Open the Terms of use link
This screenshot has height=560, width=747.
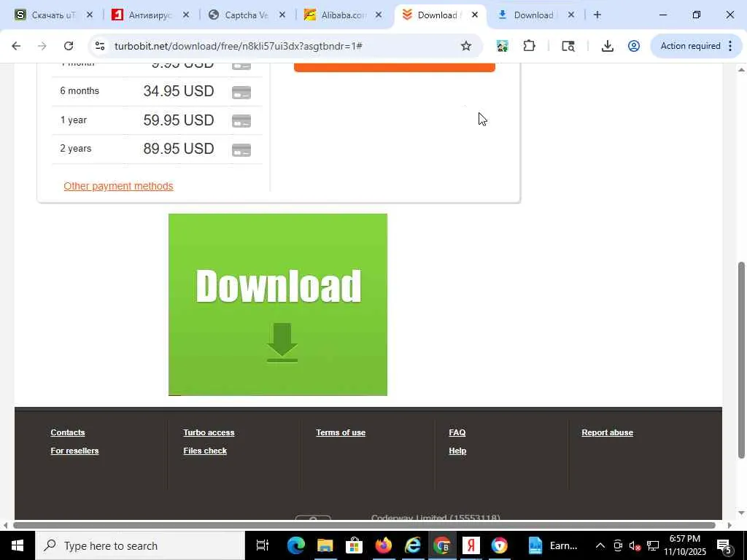pos(341,432)
